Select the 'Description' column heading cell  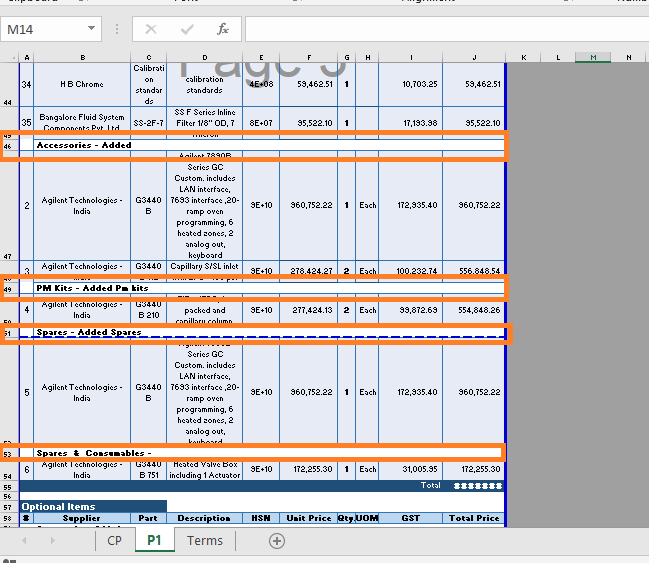[x=204, y=518]
